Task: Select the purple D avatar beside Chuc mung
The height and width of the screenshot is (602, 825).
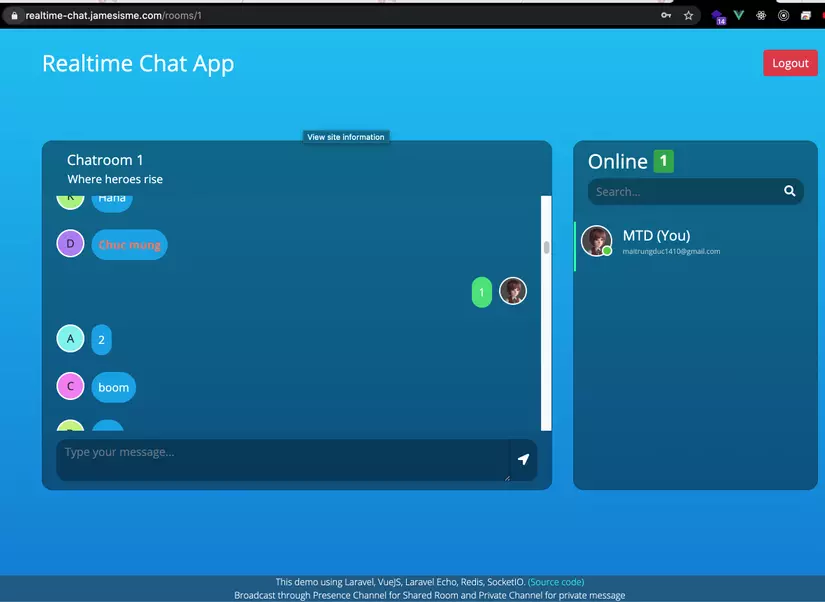Action: click(70, 243)
